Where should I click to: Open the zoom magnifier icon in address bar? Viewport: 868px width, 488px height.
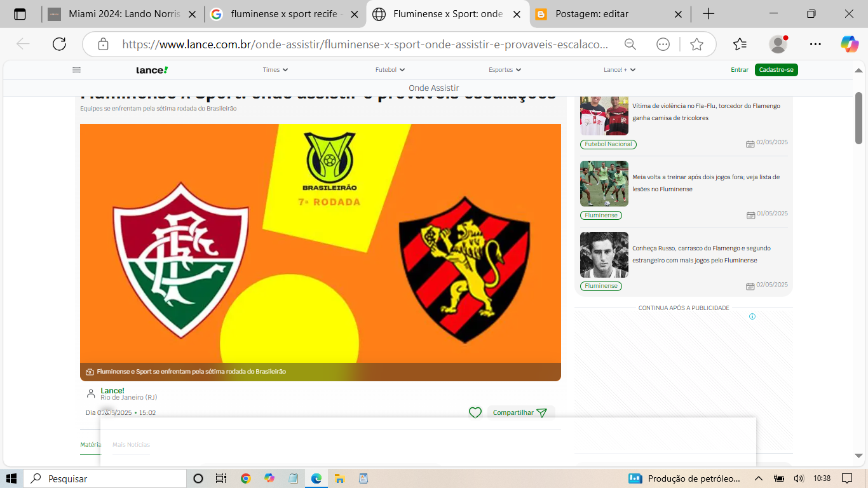click(x=630, y=44)
